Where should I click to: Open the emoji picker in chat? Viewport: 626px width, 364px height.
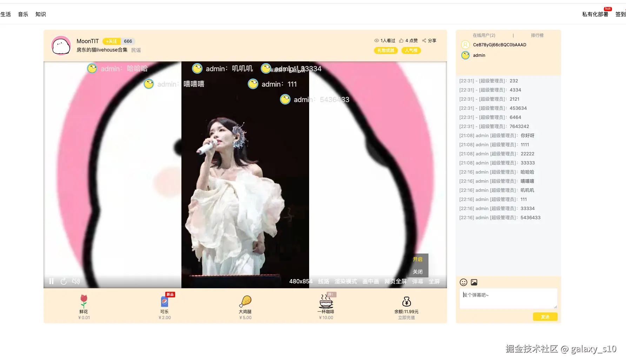pyautogui.click(x=464, y=282)
